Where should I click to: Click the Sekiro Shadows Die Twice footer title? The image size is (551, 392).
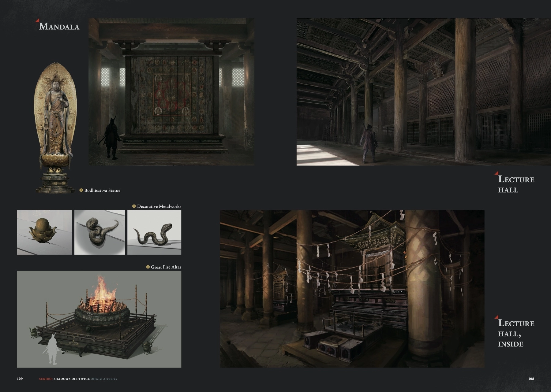pyautogui.click(x=78, y=379)
